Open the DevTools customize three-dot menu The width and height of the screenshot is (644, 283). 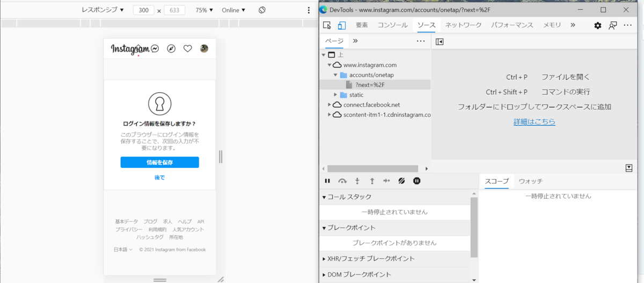point(628,25)
